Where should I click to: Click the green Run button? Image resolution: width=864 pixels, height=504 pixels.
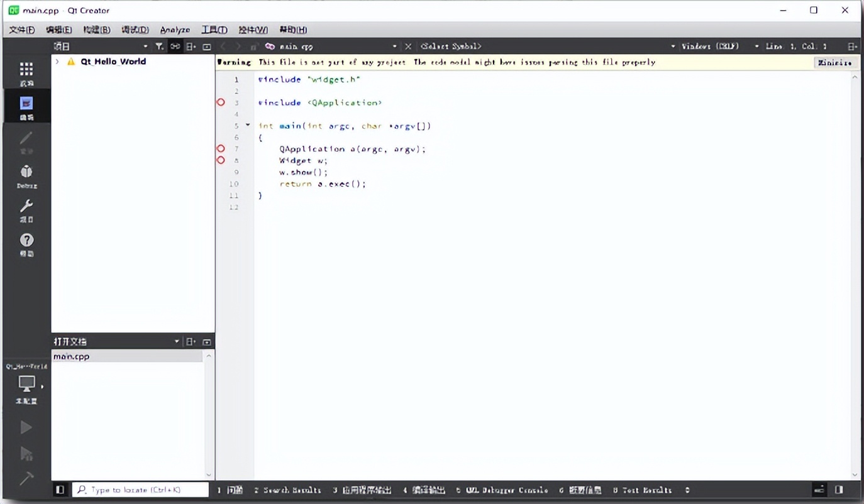pos(26,428)
